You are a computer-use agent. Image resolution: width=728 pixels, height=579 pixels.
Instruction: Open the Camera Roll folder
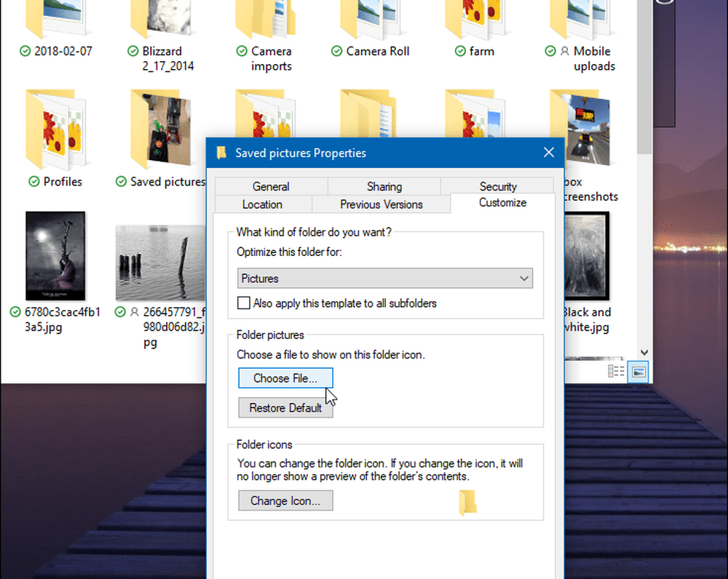pos(370,19)
